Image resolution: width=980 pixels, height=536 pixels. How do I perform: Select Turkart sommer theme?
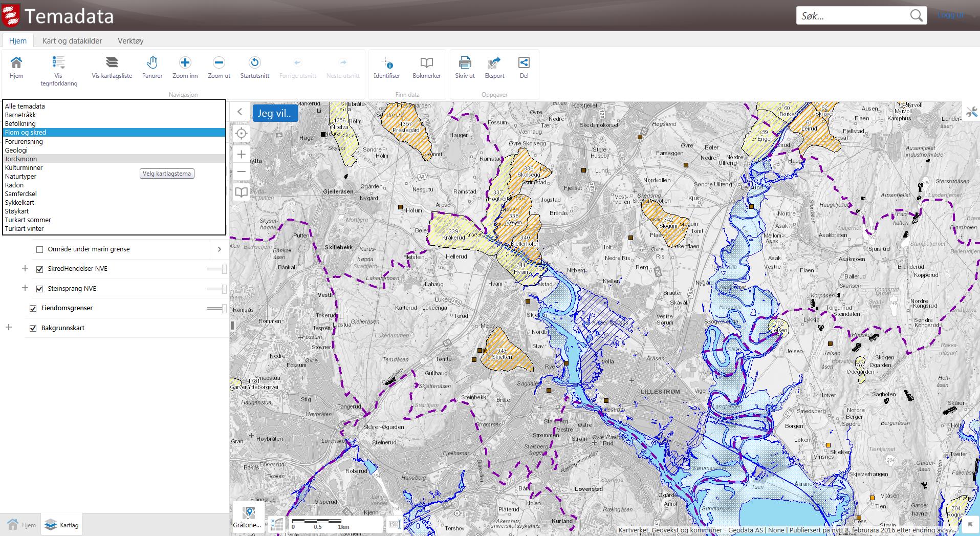114,220
